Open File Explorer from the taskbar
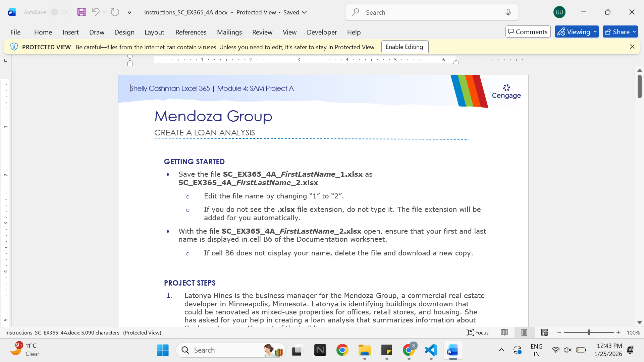This screenshot has width=644, height=362. [365, 350]
